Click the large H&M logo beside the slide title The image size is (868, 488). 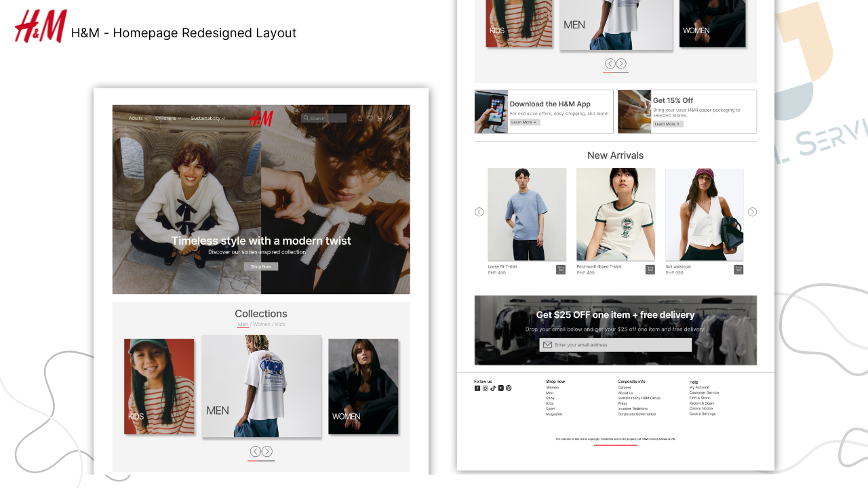pos(41,26)
